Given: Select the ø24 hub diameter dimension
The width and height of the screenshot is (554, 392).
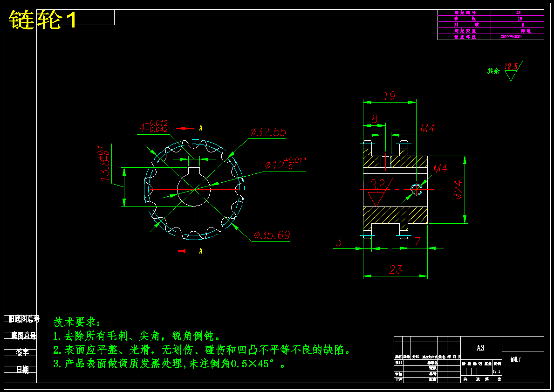Looking at the screenshot, I should [458, 190].
